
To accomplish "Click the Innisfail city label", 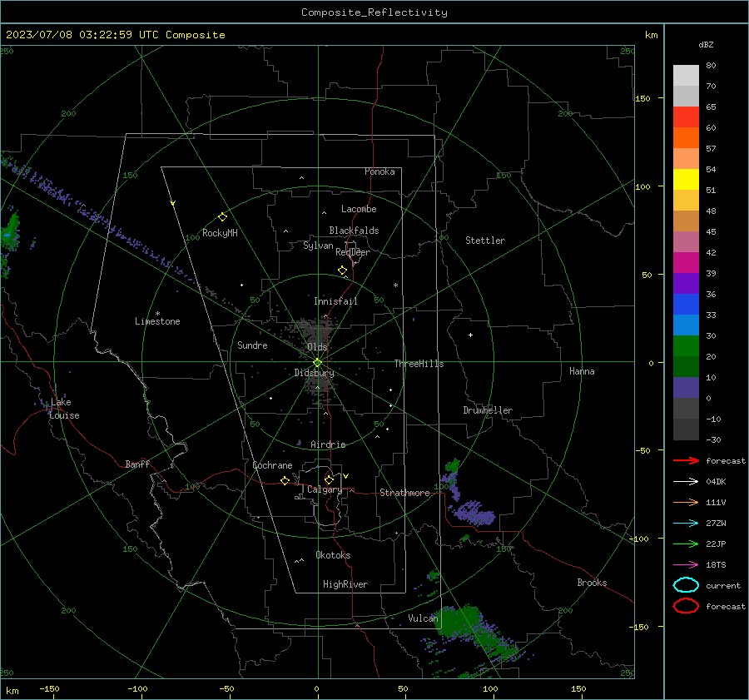I will click(x=336, y=301).
